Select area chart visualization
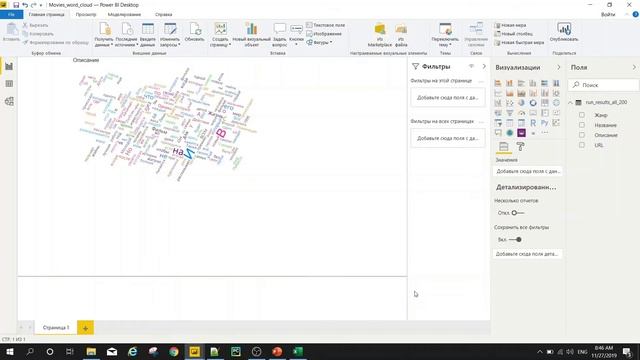640x360 pixels. [x=509, y=93]
